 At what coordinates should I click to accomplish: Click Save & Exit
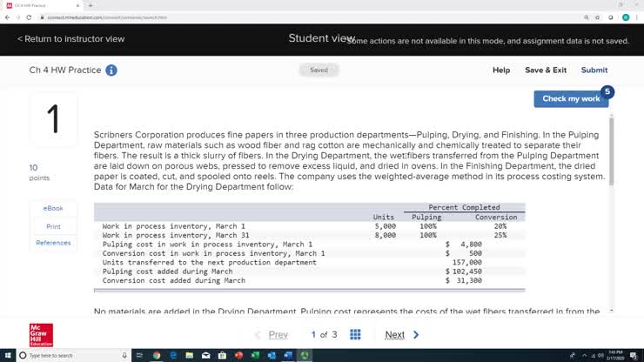click(546, 70)
